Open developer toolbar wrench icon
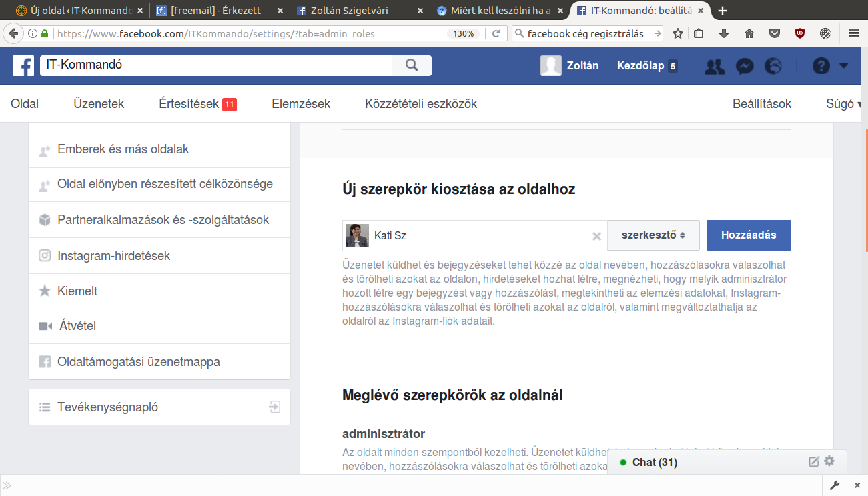 [x=834, y=485]
